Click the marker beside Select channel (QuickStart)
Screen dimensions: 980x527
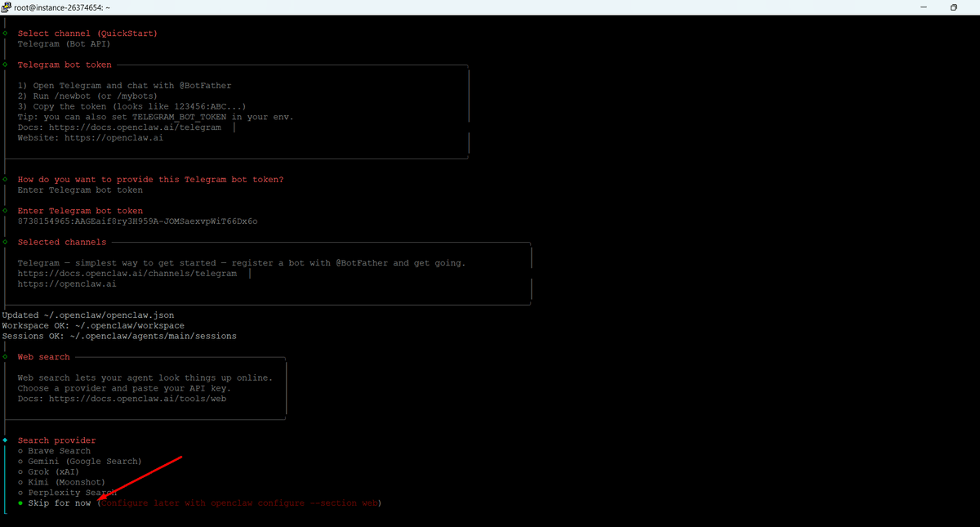[6, 33]
